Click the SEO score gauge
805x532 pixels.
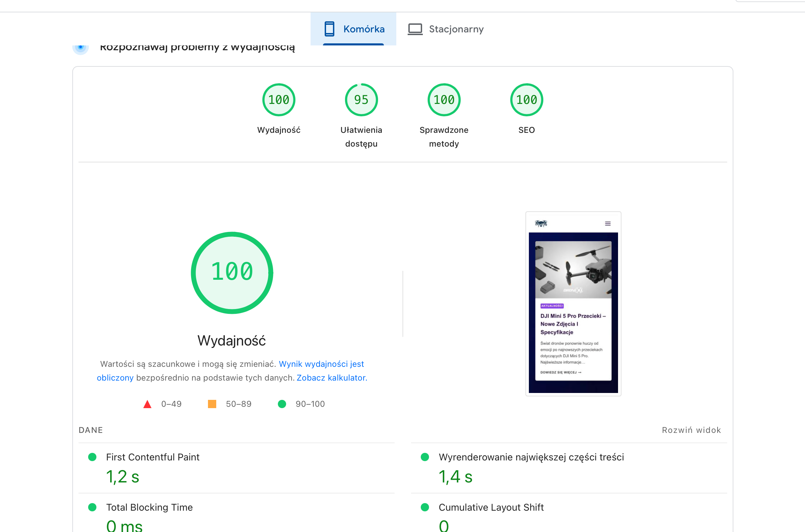coord(526,100)
